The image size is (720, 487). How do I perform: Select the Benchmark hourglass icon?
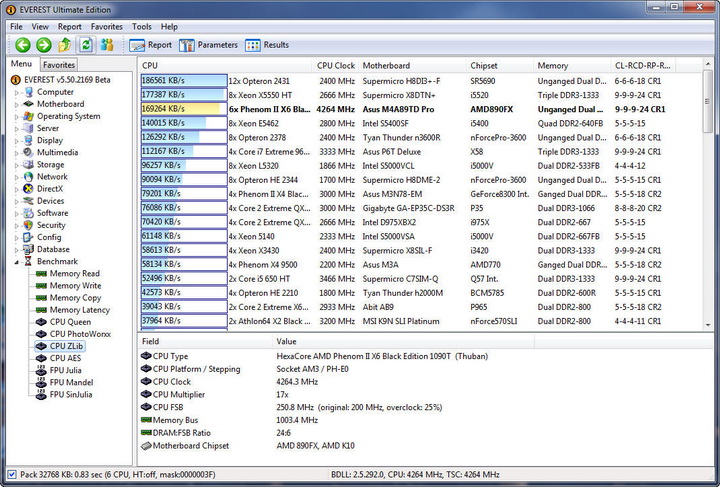(x=28, y=261)
